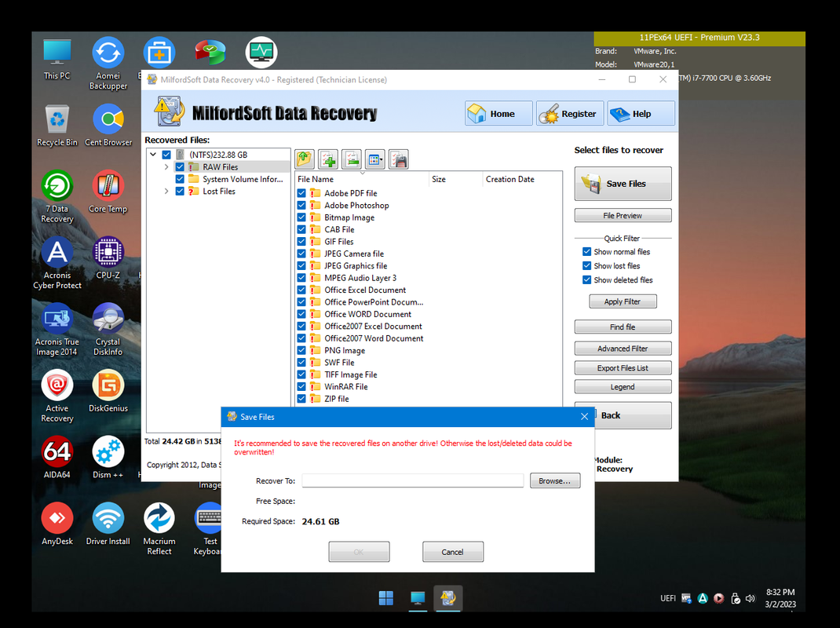Viewport: 840px width, 628px height.
Task: Collapse the (NTFS)232.88 GB tree node
Action: tap(153, 155)
